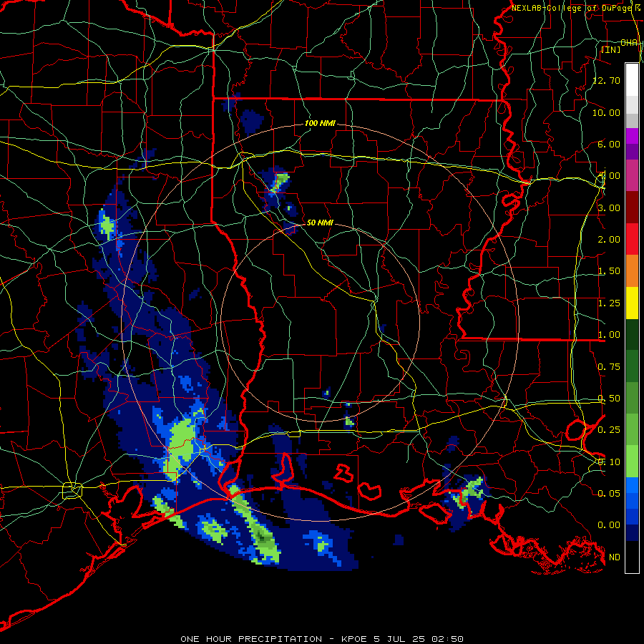This screenshot has width=644, height=644.
Task: Click the 10.00 legend value
Action: tap(607, 112)
